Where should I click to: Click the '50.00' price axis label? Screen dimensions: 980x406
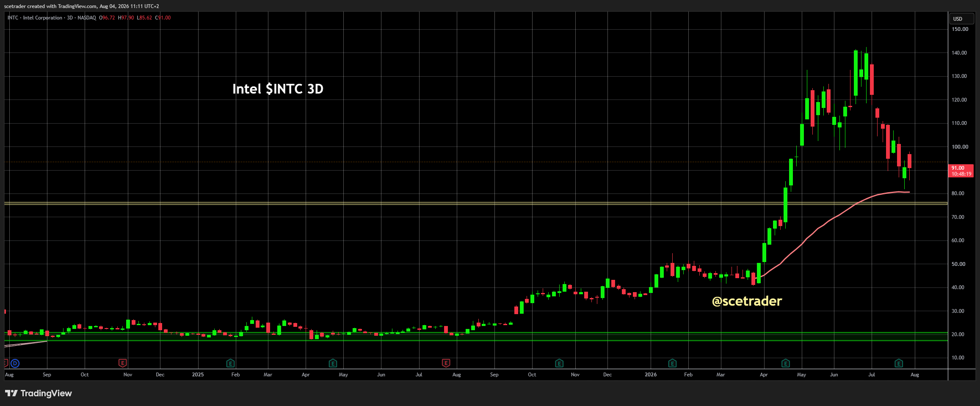[x=958, y=264]
